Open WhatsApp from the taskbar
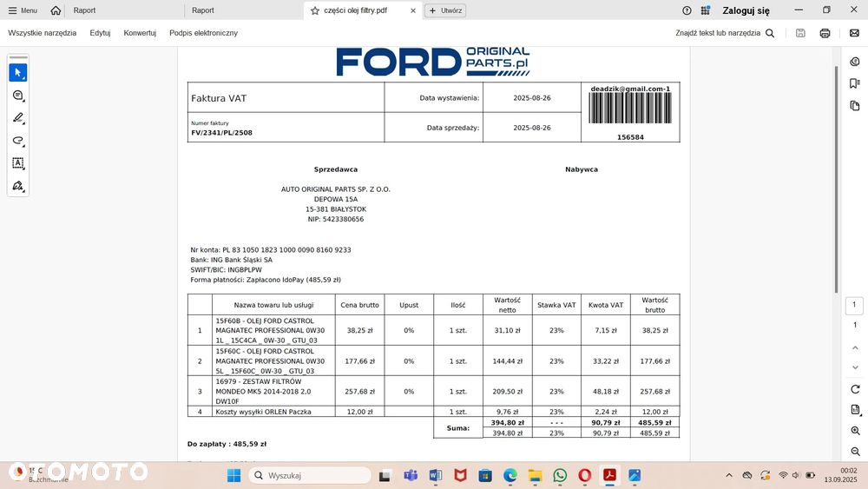Image resolution: width=868 pixels, height=489 pixels. point(560,475)
